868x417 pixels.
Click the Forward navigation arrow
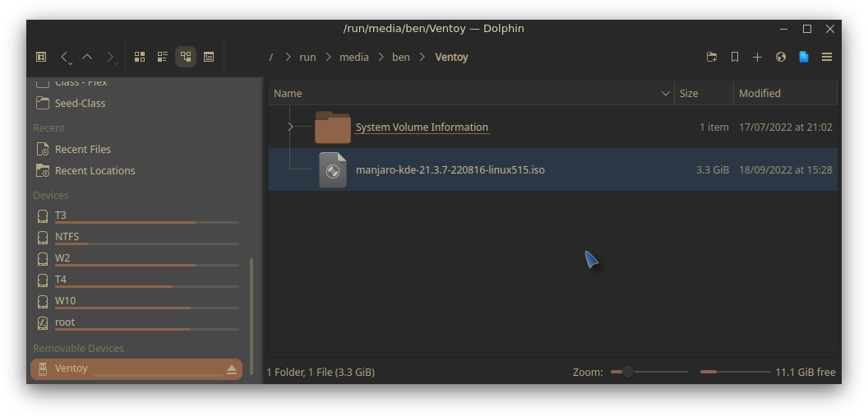click(x=110, y=57)
